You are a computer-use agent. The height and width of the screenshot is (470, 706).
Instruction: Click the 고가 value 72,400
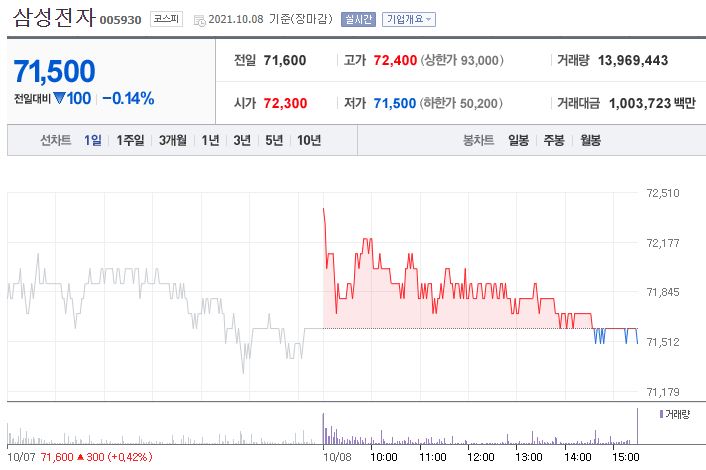(x=395, y=60)
